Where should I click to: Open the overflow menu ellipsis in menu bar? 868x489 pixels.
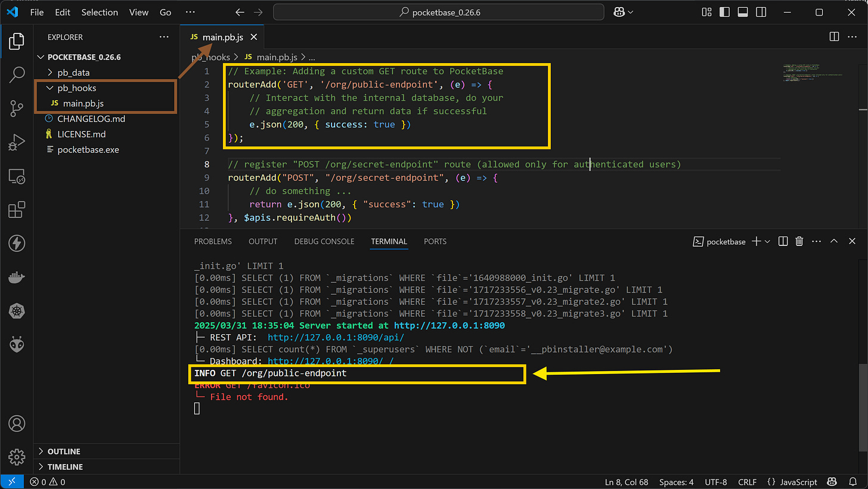click(190, 12)
